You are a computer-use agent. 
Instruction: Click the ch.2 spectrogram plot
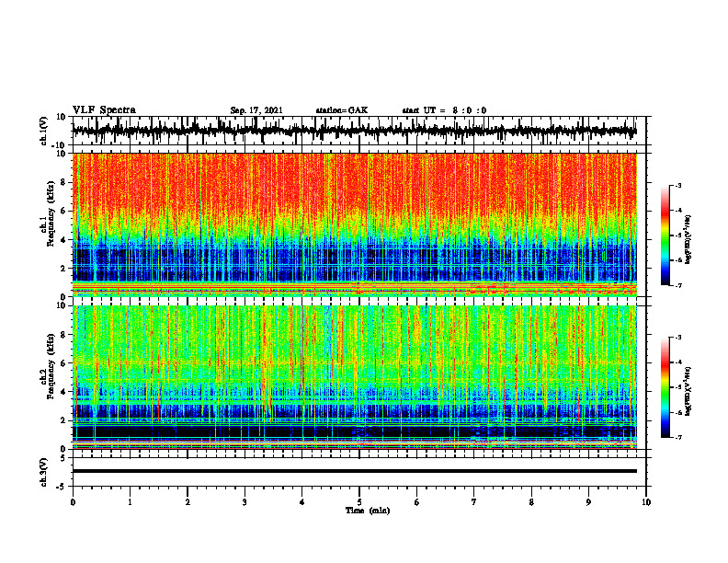click(355, 377)
